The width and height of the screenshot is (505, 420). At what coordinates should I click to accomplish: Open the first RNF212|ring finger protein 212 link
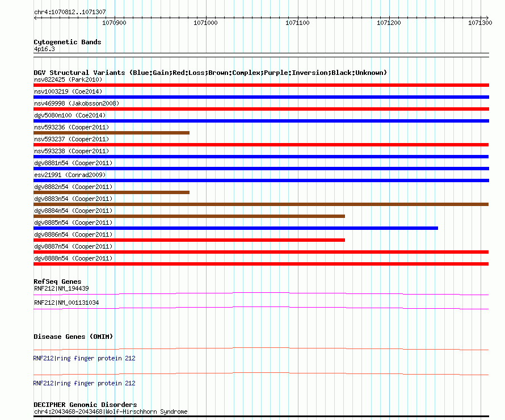[84, 358]
